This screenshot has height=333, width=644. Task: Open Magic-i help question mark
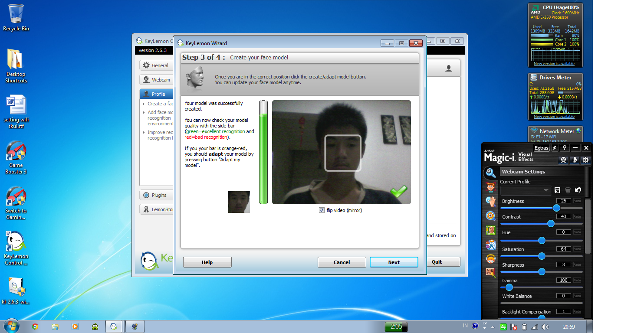tap(564, 148)
